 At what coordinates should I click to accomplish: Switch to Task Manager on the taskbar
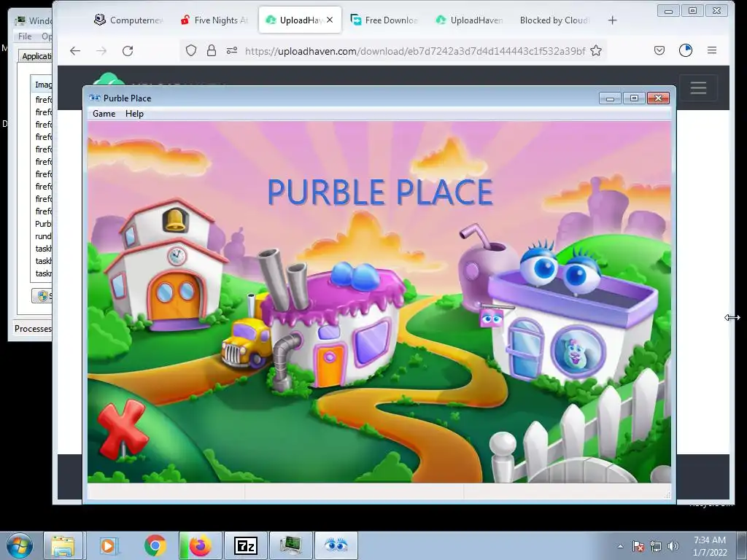[290, 545]
